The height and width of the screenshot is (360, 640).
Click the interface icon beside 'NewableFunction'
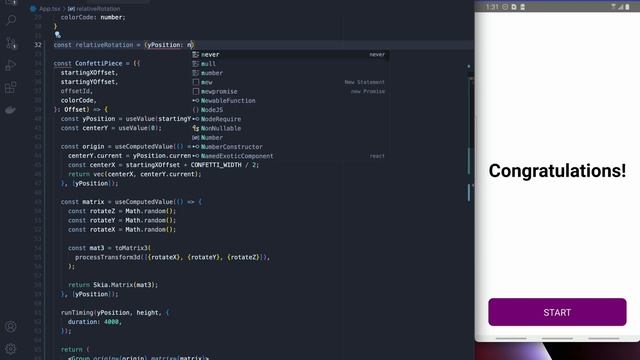pos(196,100)
